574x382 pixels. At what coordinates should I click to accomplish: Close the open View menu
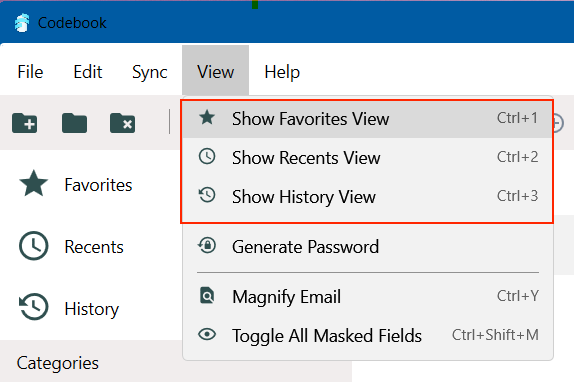coord(216,70)
